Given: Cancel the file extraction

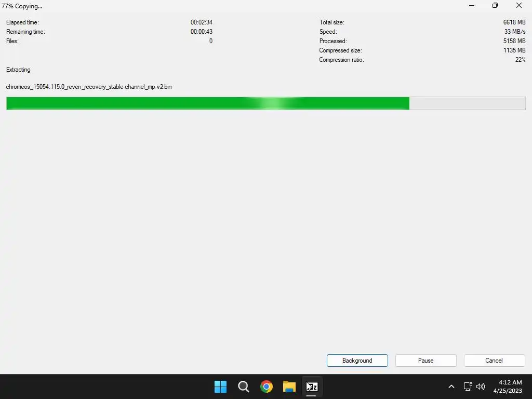Looking at the screenshot, I should click(494, 361).
